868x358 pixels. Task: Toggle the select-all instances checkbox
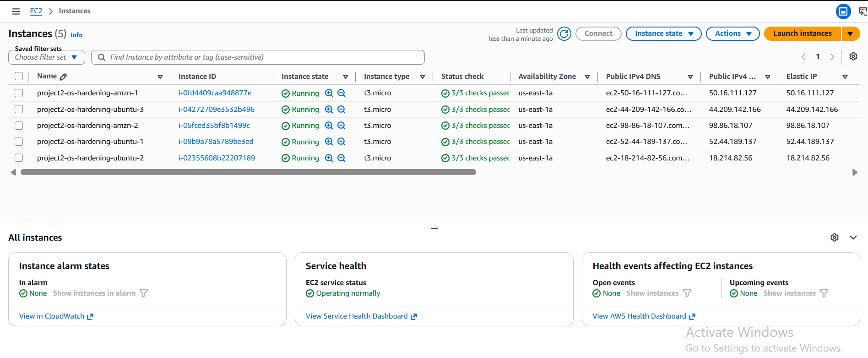(19, 77)
